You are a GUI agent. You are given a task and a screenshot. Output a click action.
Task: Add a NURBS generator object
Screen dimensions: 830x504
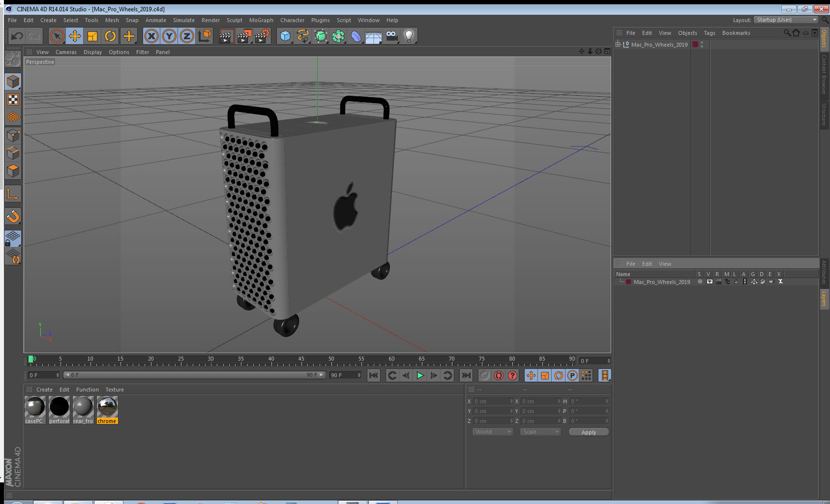pyautogui.click(x=321, y=36)
